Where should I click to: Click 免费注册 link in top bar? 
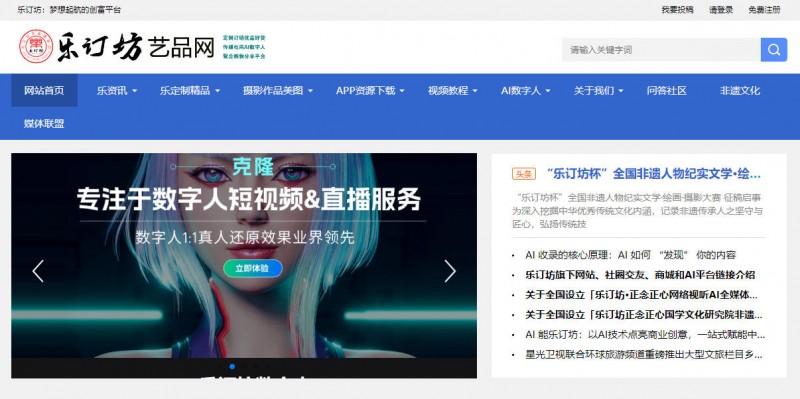(764, 10)
